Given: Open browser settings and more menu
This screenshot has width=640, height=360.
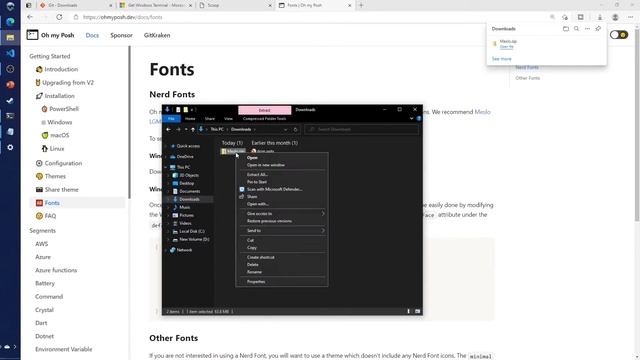Looking at the screenshot, I should tap(630, 17).
